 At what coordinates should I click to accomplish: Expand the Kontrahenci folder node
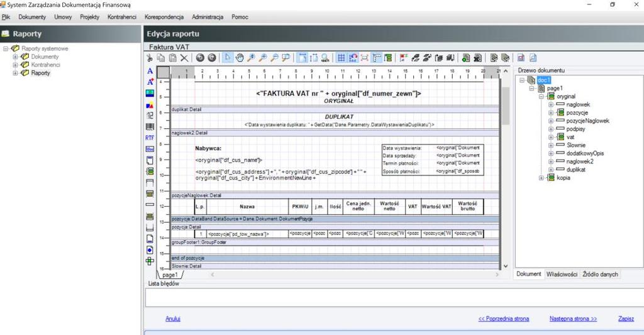15,65
